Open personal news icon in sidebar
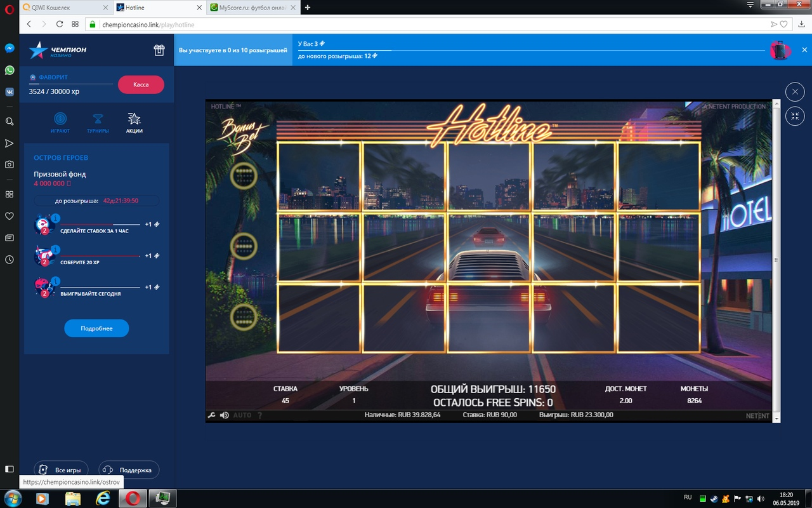 click(10, 237)
